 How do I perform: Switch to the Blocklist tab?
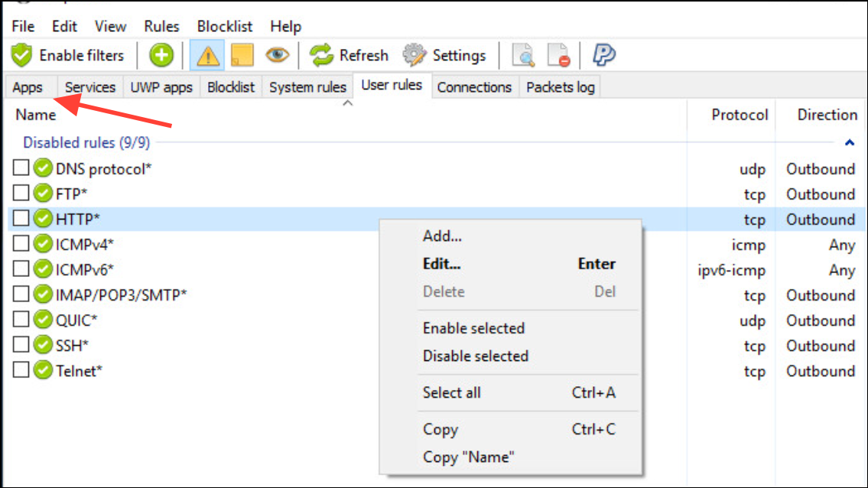pyautogui.click(x=231, y=87)
